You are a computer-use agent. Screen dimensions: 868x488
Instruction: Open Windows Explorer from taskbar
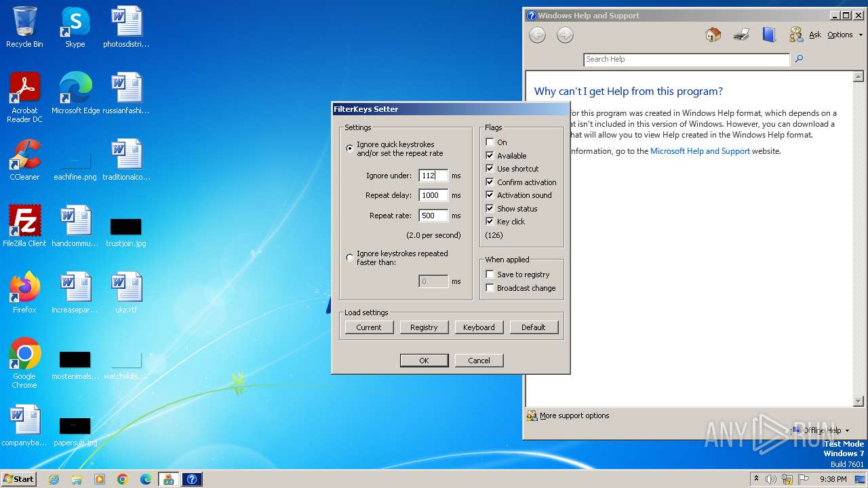click(77, 479)
